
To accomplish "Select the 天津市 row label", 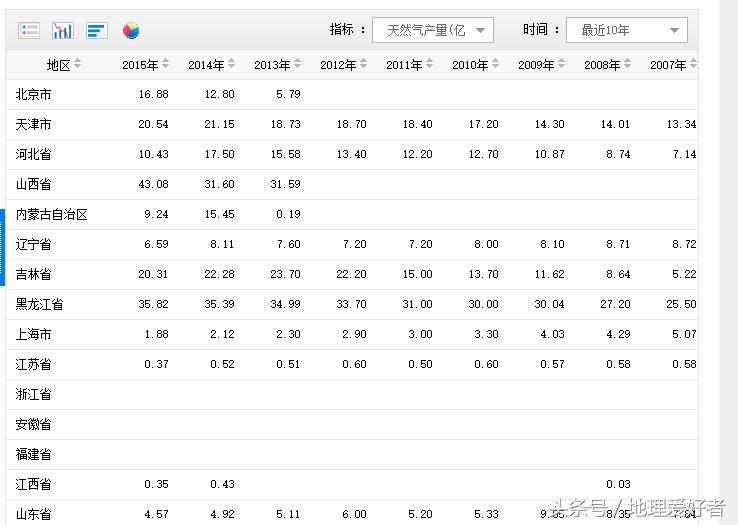I will coord(33,124).
